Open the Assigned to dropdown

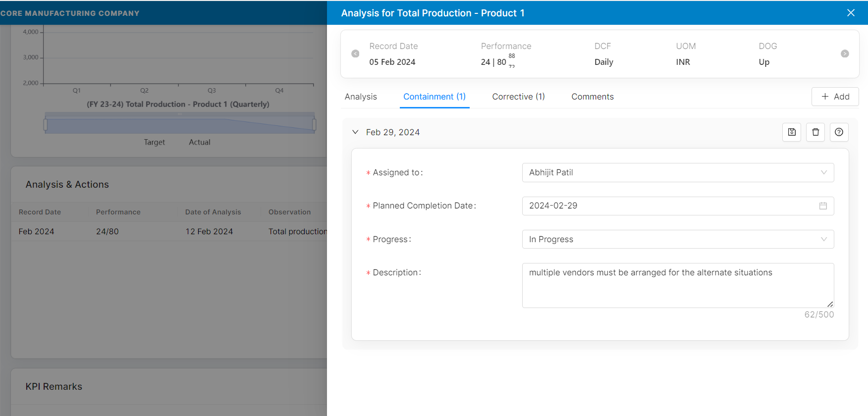click(678, 172)
